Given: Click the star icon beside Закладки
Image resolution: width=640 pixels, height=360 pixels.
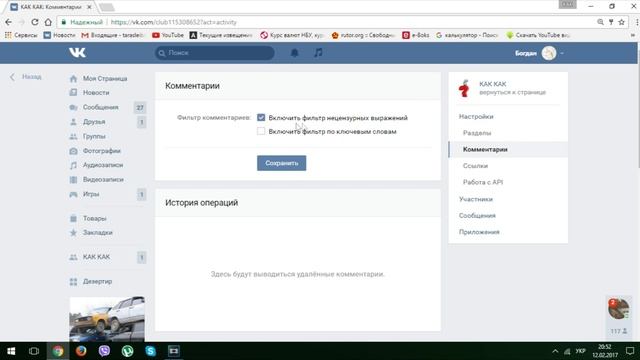Looking at the screenshot, I should coord(73,233).
